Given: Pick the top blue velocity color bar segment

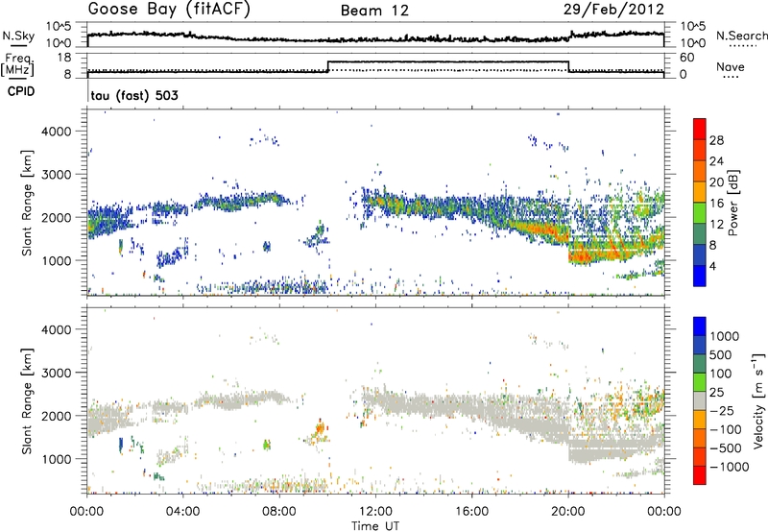Looking at the screenshot, I should coord(700,326).
